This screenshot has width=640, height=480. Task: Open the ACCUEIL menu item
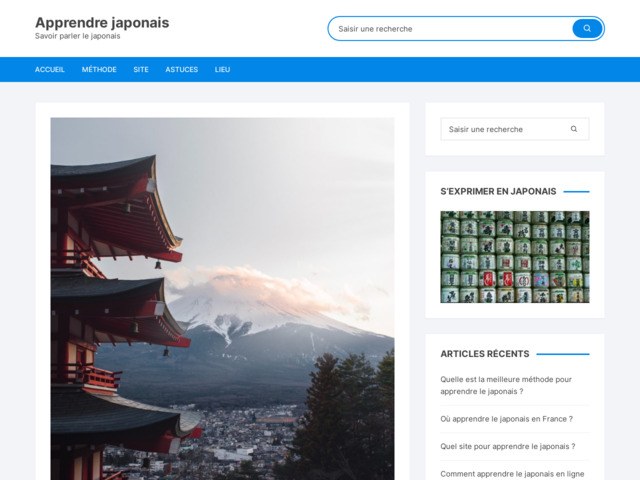50,70
